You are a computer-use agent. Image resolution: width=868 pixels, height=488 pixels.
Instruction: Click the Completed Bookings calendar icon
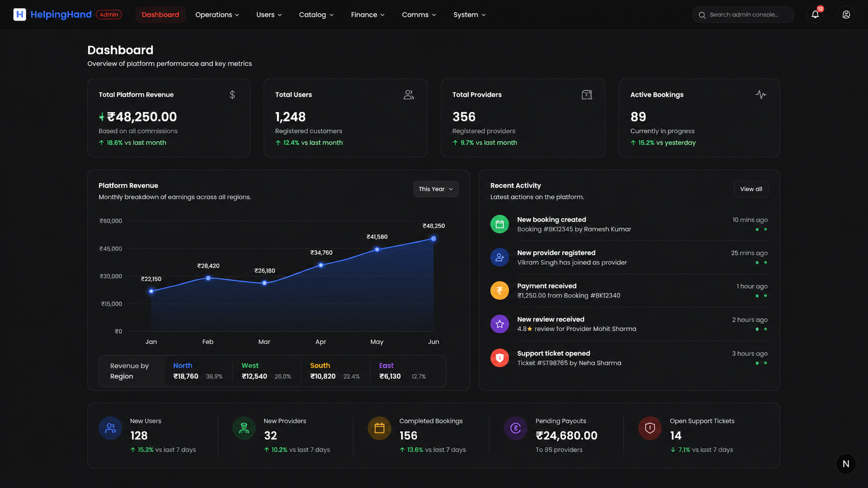(x=379, y=428)
